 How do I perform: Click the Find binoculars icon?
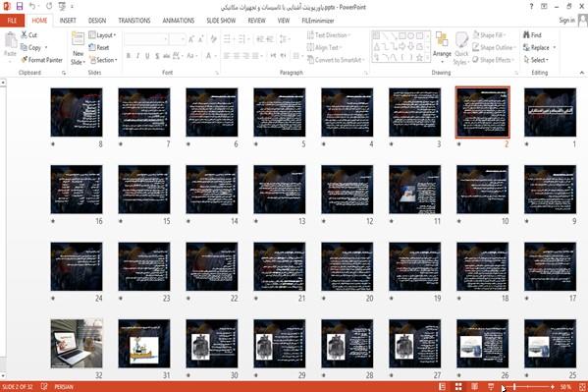click(527, 35)
